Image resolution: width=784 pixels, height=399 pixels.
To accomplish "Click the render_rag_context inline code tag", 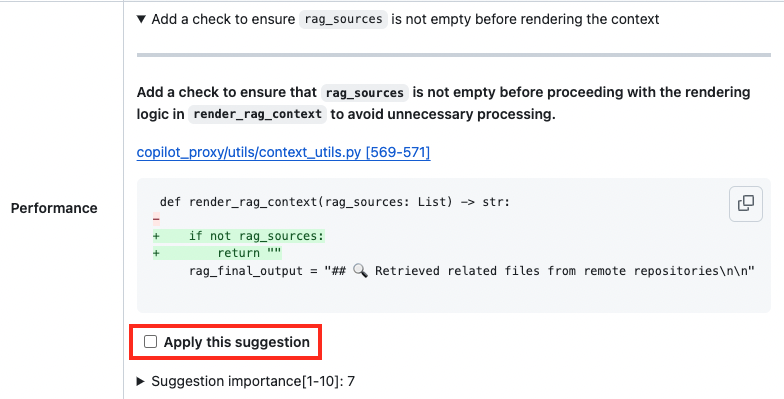I will coord(257,114).
